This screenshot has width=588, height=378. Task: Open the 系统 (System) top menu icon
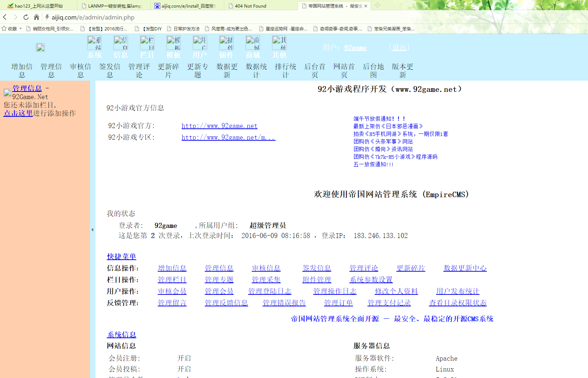pyautogui.click(x=94, y=43)
